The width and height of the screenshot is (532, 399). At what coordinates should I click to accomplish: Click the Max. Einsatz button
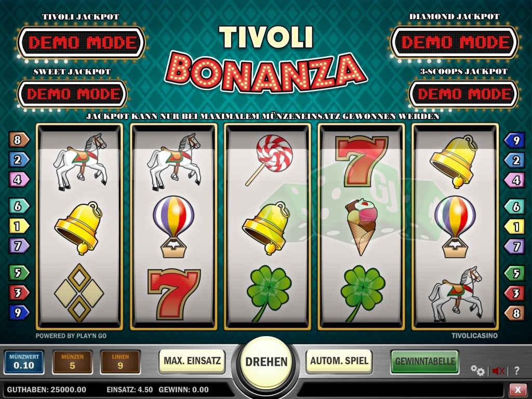pyautogui.click(x=192, y=361)
